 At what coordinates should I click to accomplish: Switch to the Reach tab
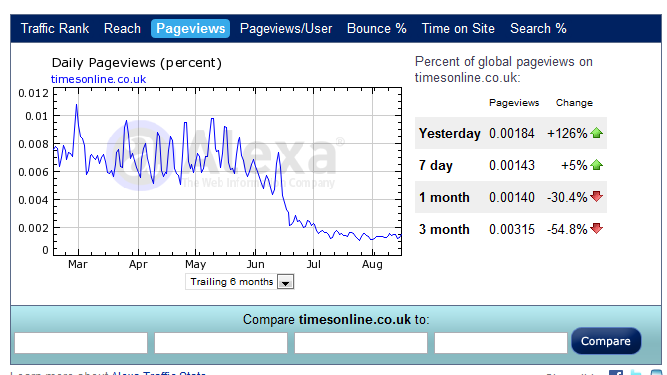pyautogui.click(x=122, y=28)
